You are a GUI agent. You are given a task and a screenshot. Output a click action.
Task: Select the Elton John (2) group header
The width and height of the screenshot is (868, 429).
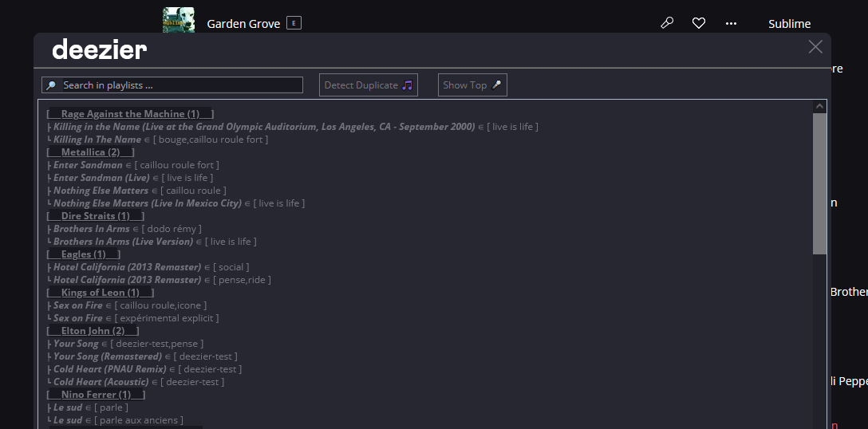(x=93, y=331)
